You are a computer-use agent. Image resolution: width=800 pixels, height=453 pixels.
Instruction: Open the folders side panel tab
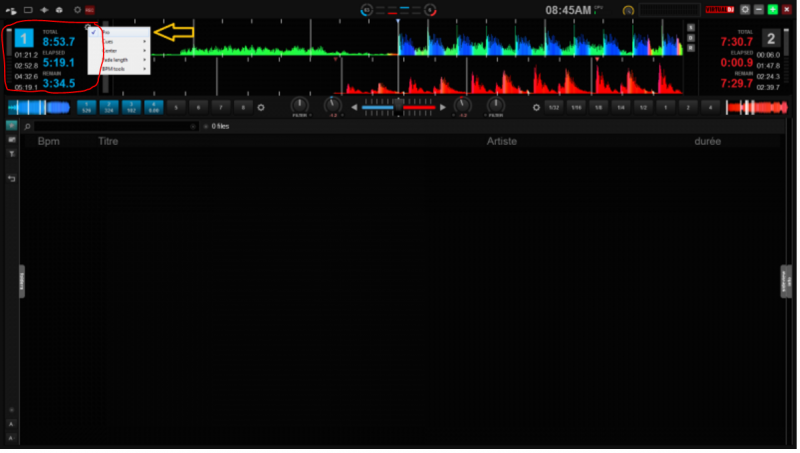pos(22,281)
